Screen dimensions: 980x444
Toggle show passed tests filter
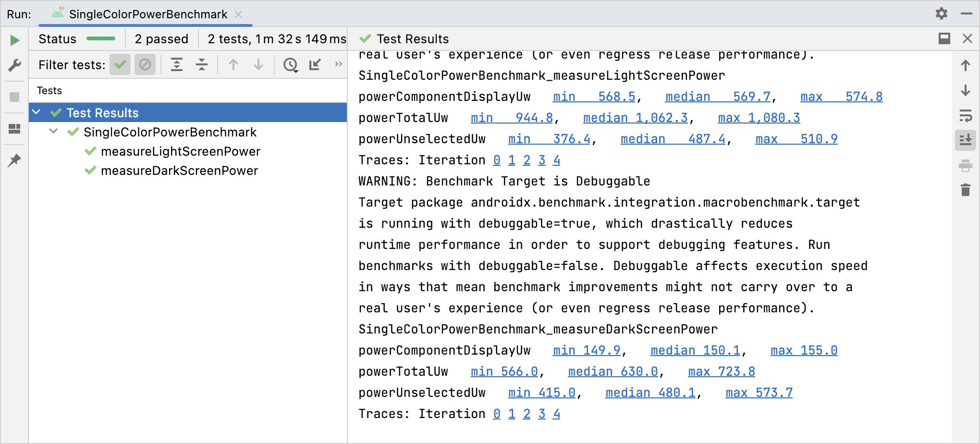tap(120, 64)
